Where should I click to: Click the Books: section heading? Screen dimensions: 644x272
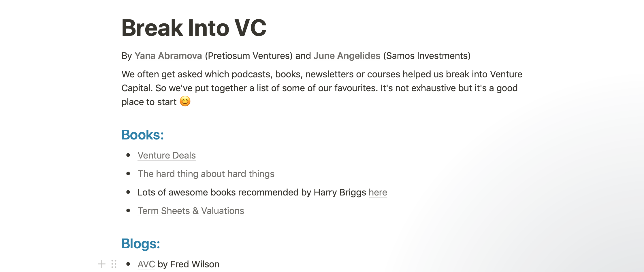click(143, 135)
